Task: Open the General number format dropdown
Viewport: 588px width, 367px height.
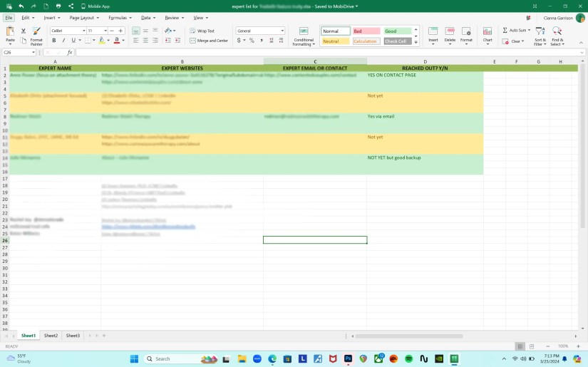Action: click(282, 31)
